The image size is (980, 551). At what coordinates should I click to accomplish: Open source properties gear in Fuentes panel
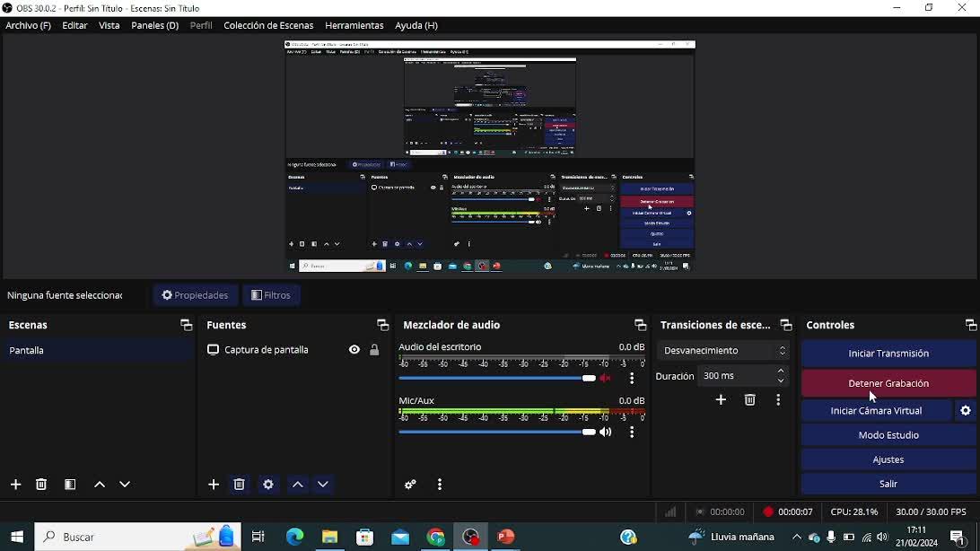coord(268,485)
